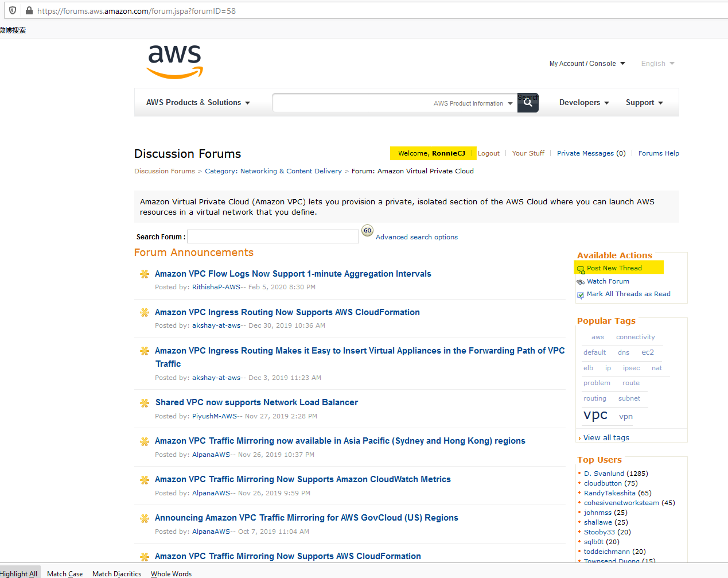The width and height of the screenshot is (728, 578).
Task: Open poster profile RithishaP-AWS
Action: pyautogui.click(x=216, y=287)
